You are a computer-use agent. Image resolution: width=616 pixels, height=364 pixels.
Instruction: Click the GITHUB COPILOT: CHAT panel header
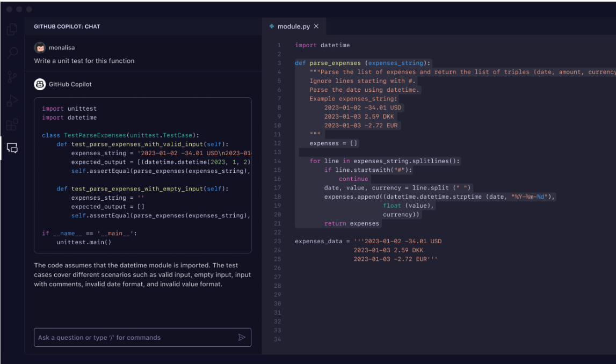[67, 26]
